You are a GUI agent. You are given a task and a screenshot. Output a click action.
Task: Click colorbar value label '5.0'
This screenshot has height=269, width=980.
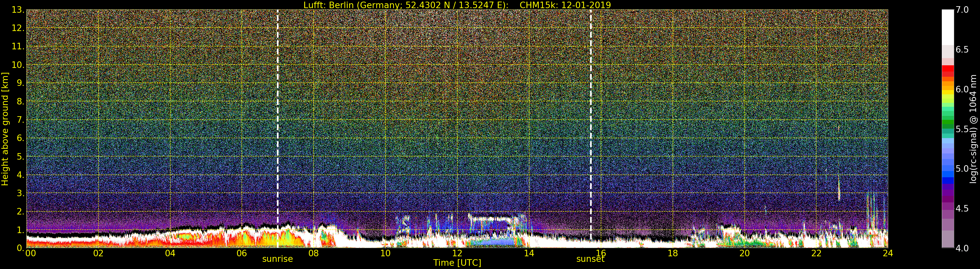(x=962, y=168)
